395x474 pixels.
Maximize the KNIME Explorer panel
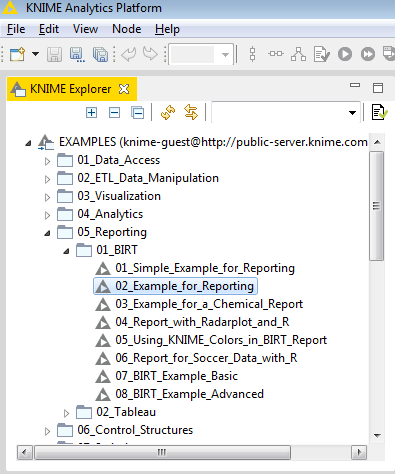coord(378,88)
